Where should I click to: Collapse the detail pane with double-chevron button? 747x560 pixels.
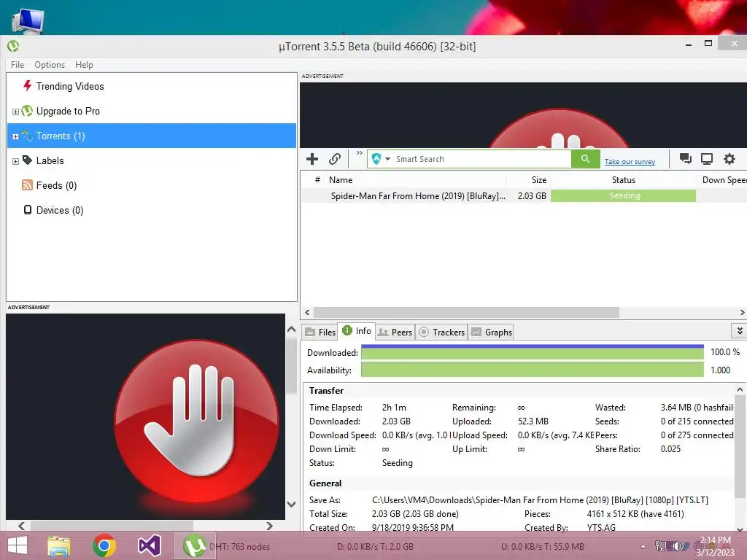click(x=740, y=330)
